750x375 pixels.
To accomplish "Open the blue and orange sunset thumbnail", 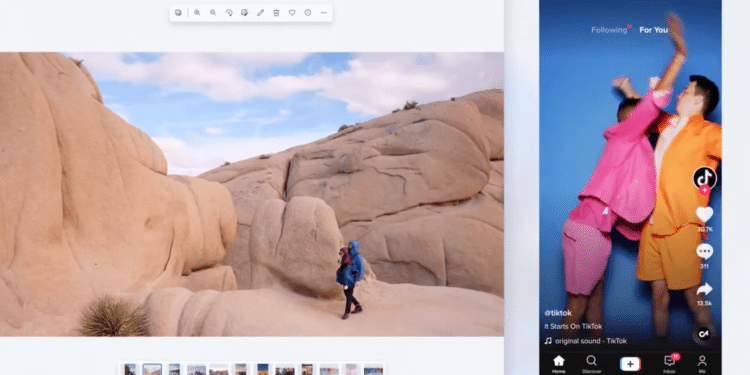I will click(263, 370).
